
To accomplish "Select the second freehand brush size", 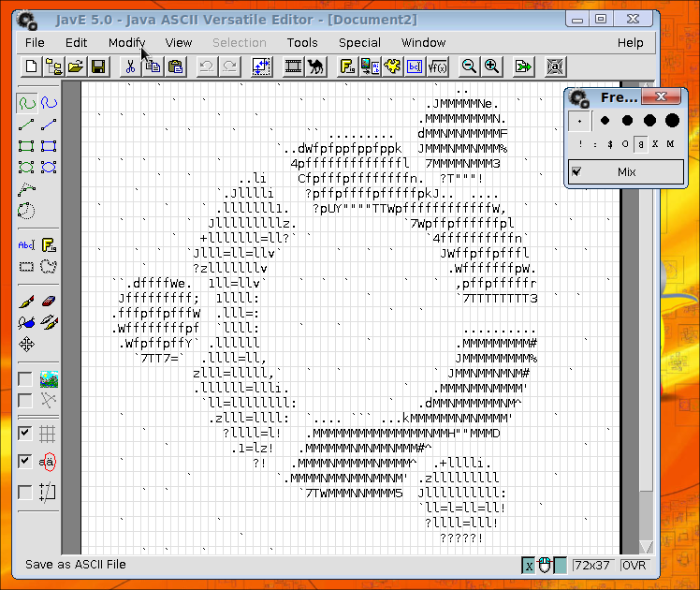I will pos(605,121).
